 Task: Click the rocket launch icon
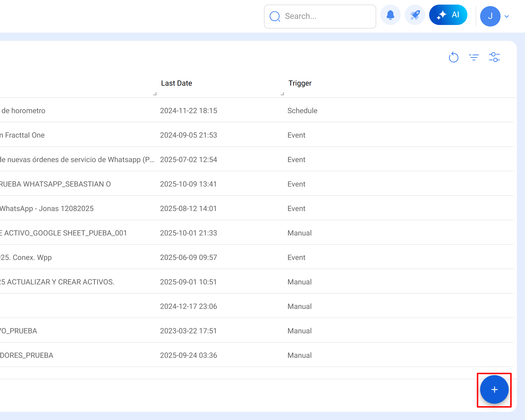(415, 15)
